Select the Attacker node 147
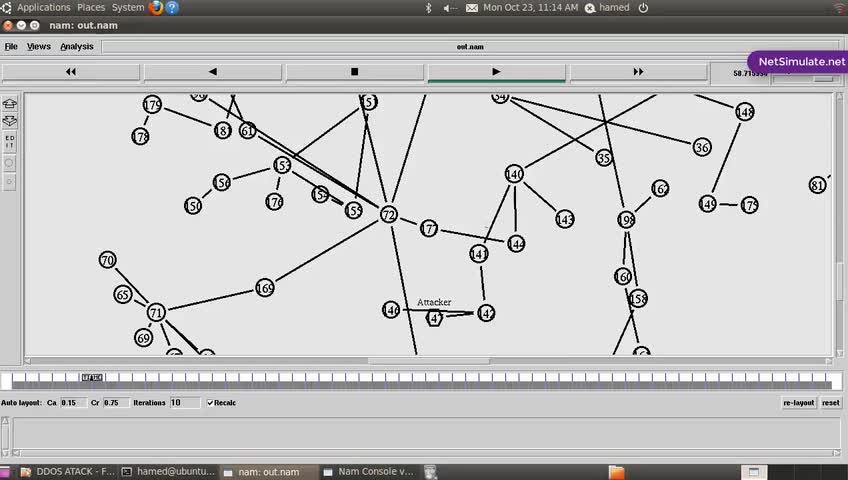848x480 pixels. pos(434,318)
